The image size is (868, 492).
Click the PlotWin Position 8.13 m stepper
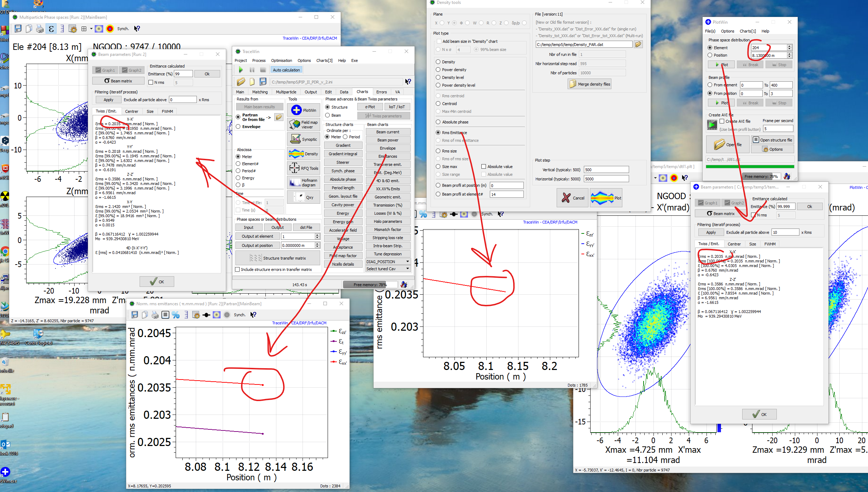click(x=789, y=55)
